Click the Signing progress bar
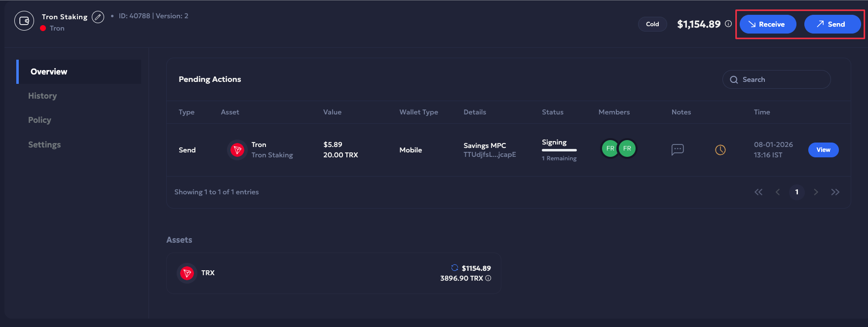Image resolution: width=868 pixels, height=327 pixels. (559, 150)
